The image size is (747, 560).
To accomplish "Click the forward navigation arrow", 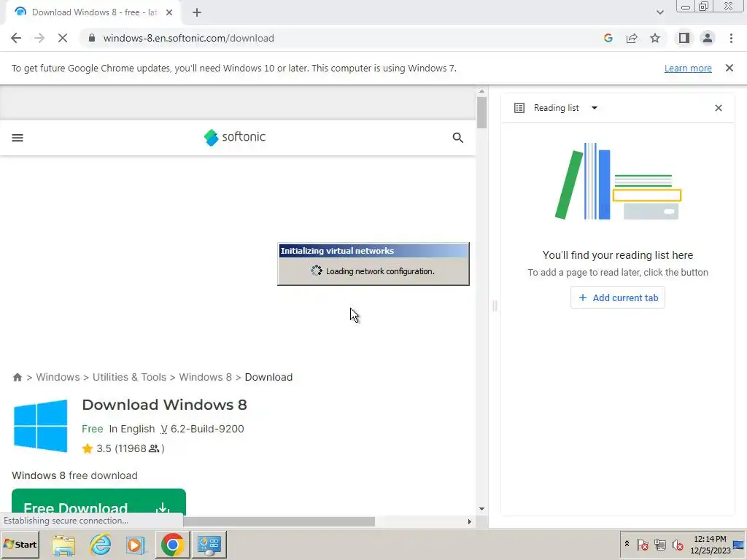I will [39, 38].
